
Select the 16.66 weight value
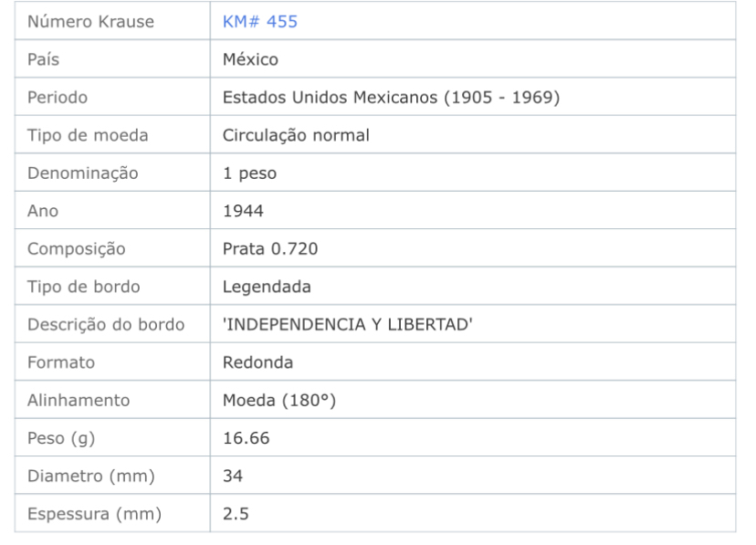coord(246,438)
